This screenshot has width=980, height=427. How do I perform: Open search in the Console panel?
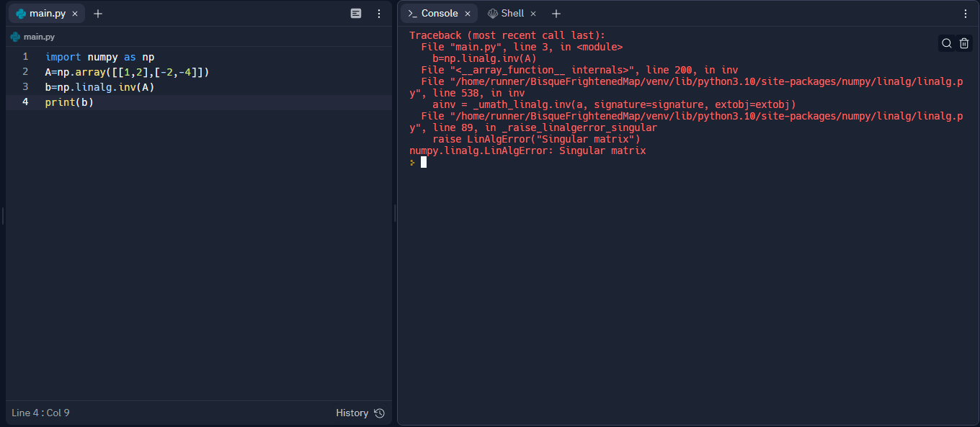click(946, 42)
